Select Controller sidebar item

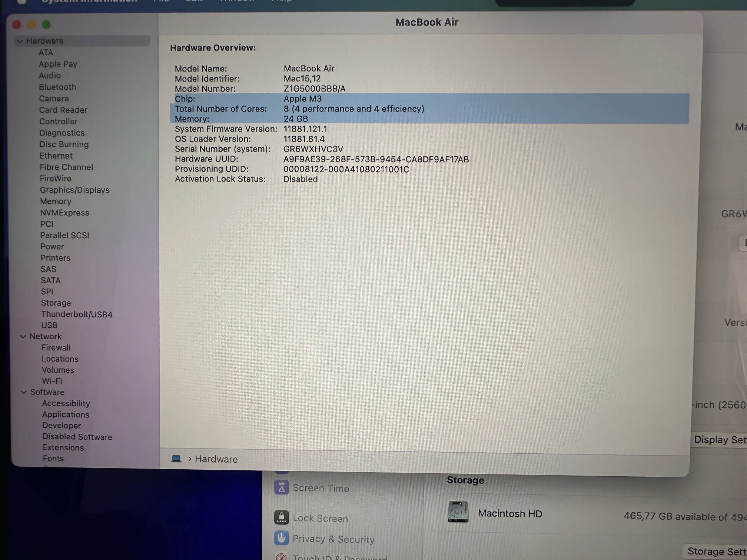pyautogui.click(x=58, y=121)
